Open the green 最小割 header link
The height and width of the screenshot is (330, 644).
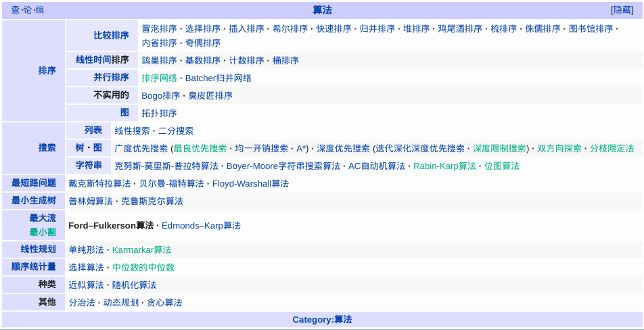[43, 232]
